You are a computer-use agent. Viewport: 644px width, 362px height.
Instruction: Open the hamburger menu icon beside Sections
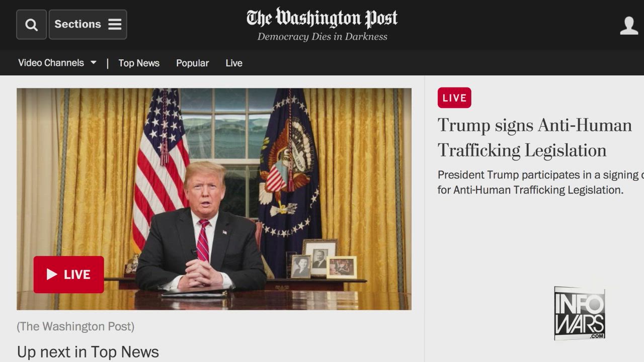[x=115, y=24]
